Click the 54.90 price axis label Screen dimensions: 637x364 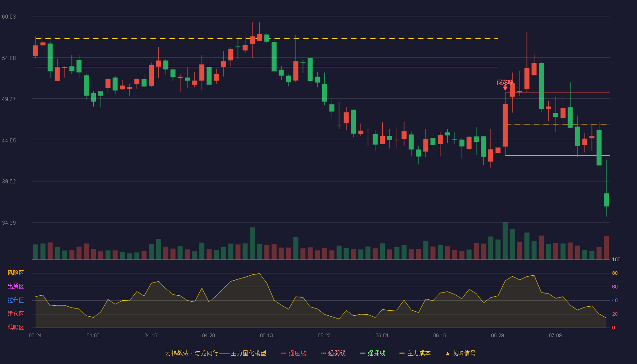[9, 58]
